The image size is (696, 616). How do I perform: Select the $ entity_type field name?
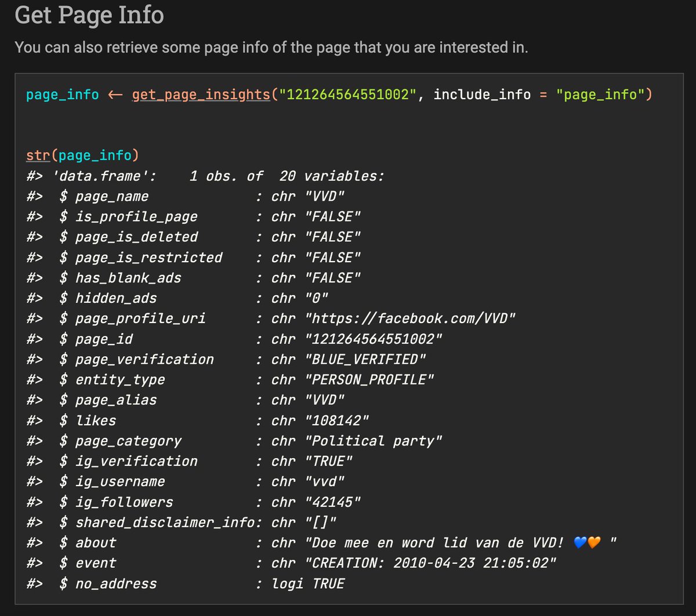[x=112, y=379]
